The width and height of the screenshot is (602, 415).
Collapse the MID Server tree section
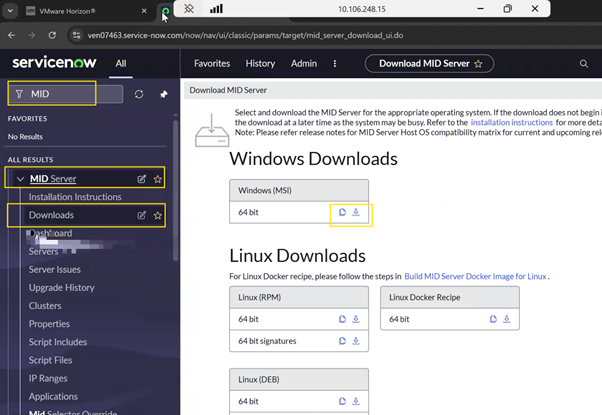[x=20, y=179]
